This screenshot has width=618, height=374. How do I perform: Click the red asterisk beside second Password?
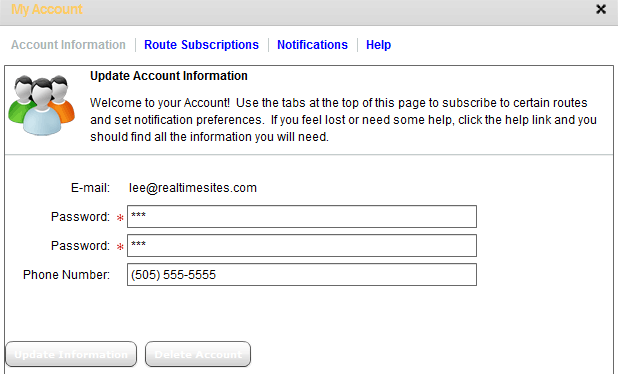tap(120, 247)
